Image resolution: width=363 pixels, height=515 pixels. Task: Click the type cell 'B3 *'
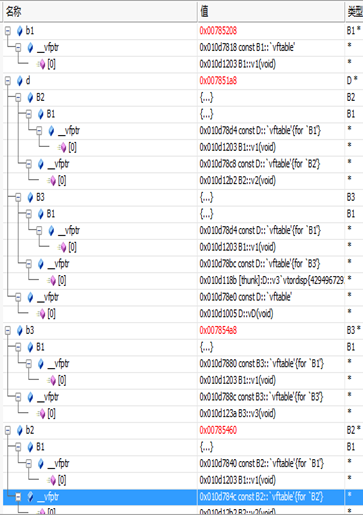(x=354, y=330)
